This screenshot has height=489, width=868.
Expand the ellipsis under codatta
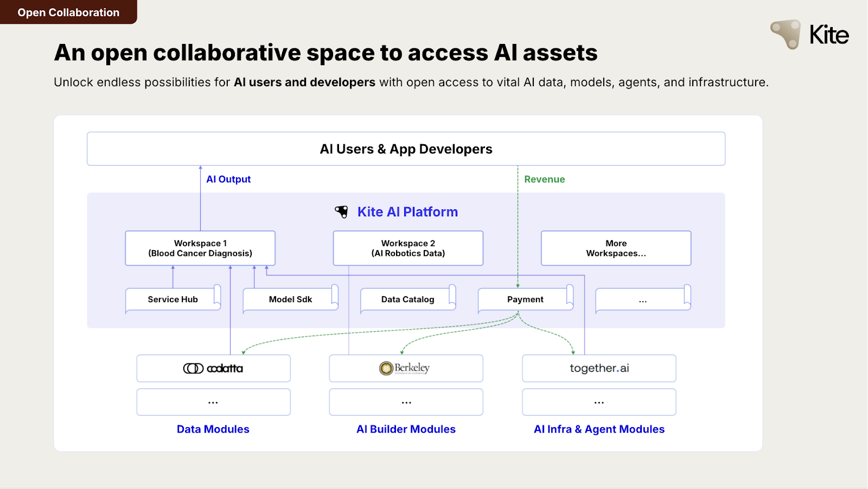[x=213, y=402]
